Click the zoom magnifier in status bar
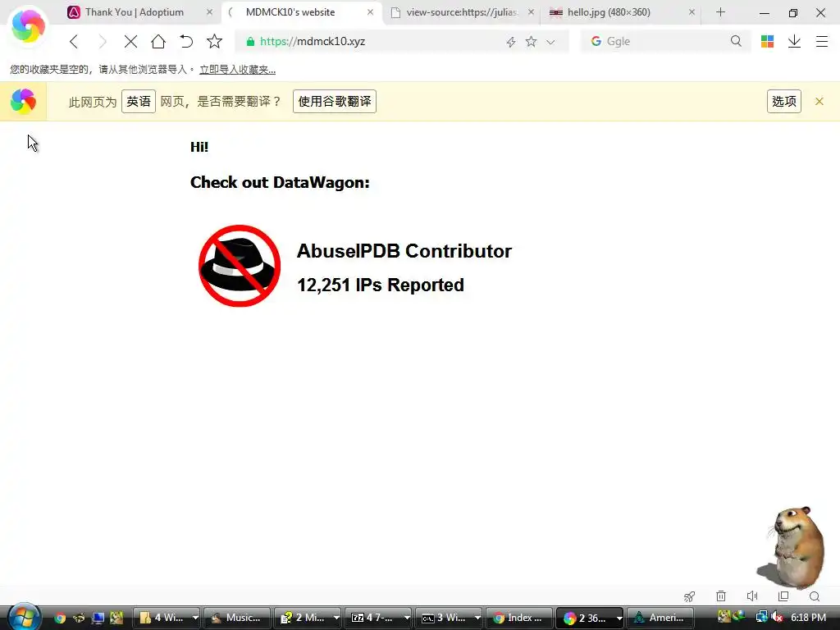Viewport: 840px width, 630px height. [815, 596]
